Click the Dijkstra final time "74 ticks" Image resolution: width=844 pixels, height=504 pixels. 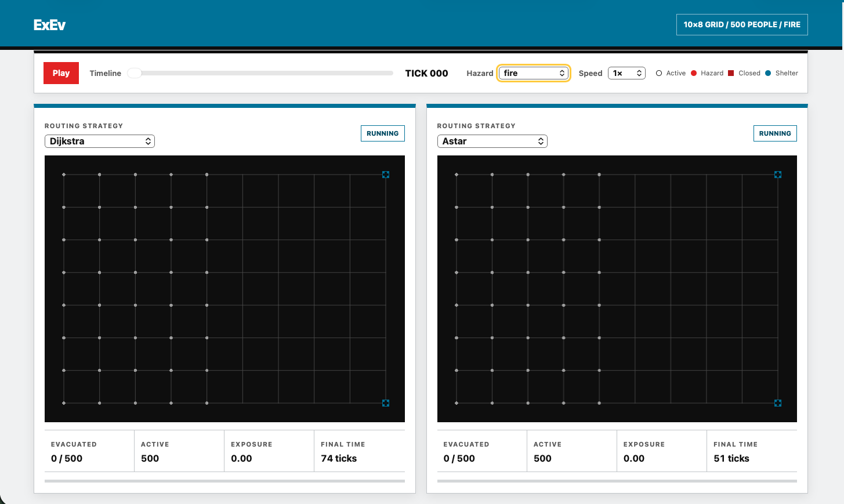[339, 458]
